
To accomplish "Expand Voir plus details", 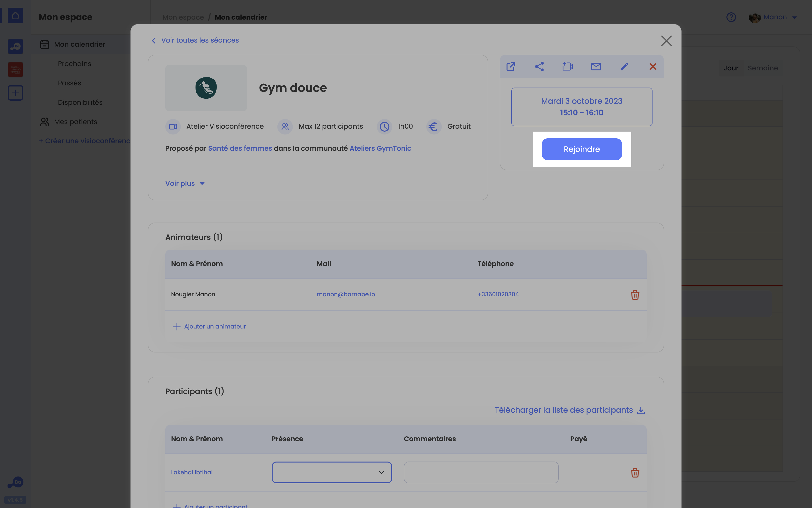I will tap(185, 183).
